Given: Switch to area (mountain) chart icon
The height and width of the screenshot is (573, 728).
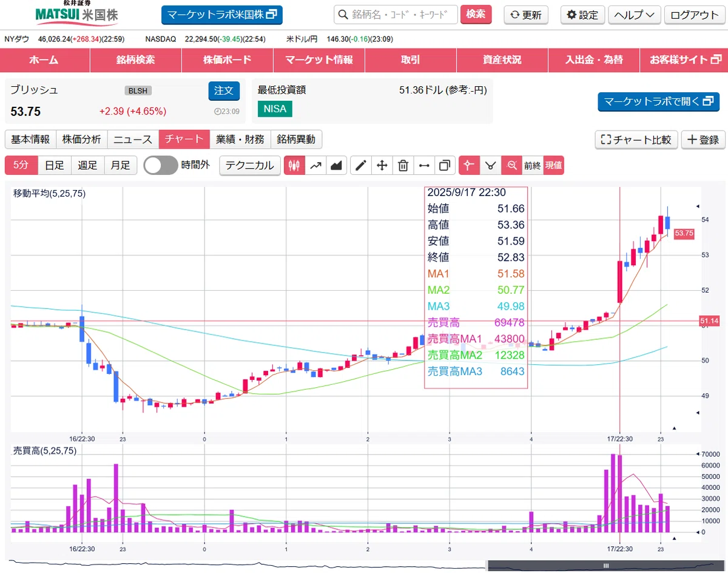Looking at the screenshot, I should click(337, 165).
